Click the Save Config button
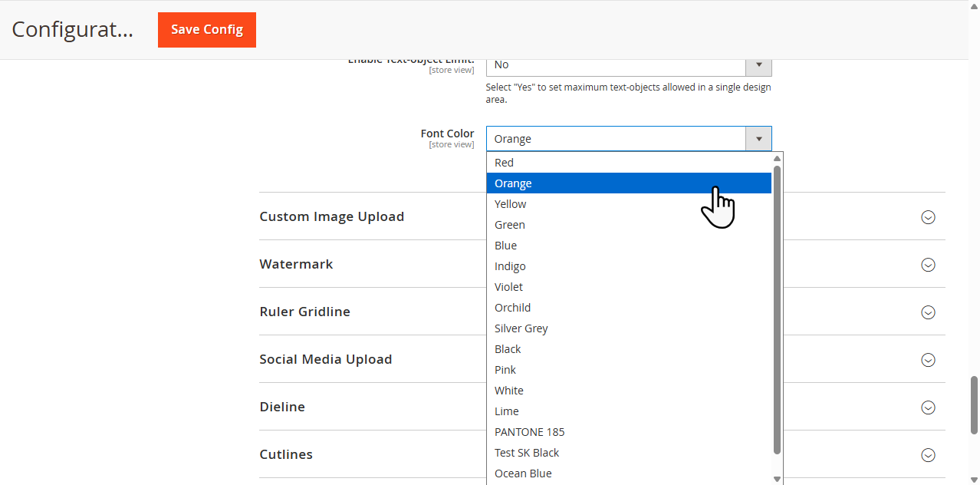Screen dimensions: 980x485 (x=206, y=30)
